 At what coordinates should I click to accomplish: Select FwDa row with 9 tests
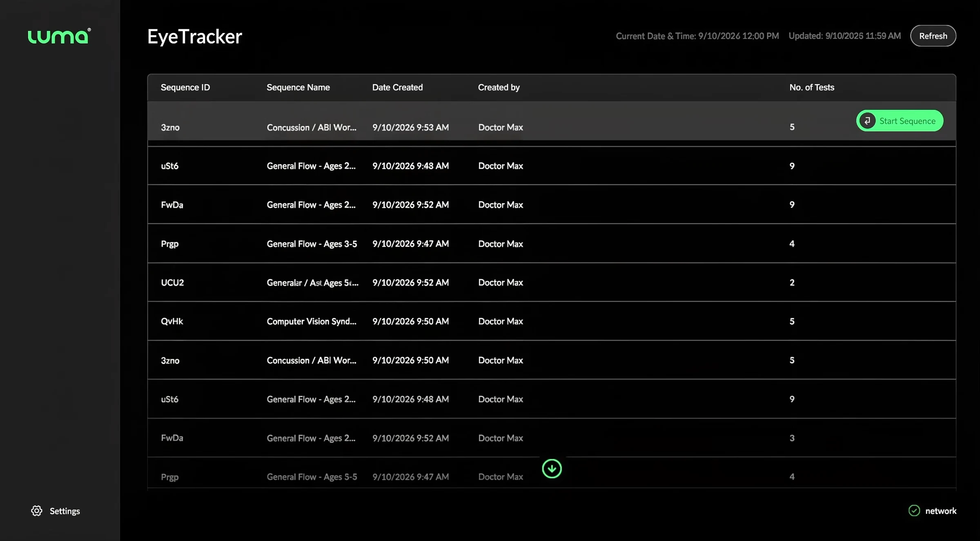point(552,205)
